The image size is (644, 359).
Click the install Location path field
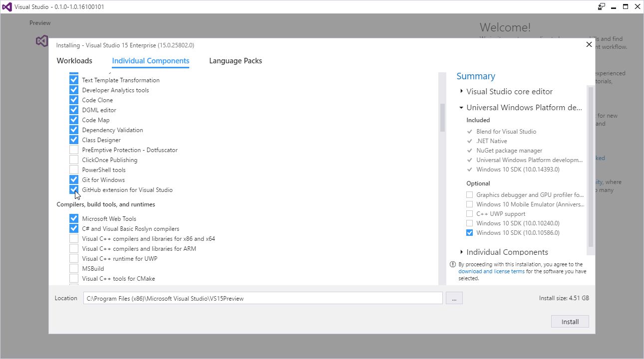pyautogui.click(x=263, y=298)
